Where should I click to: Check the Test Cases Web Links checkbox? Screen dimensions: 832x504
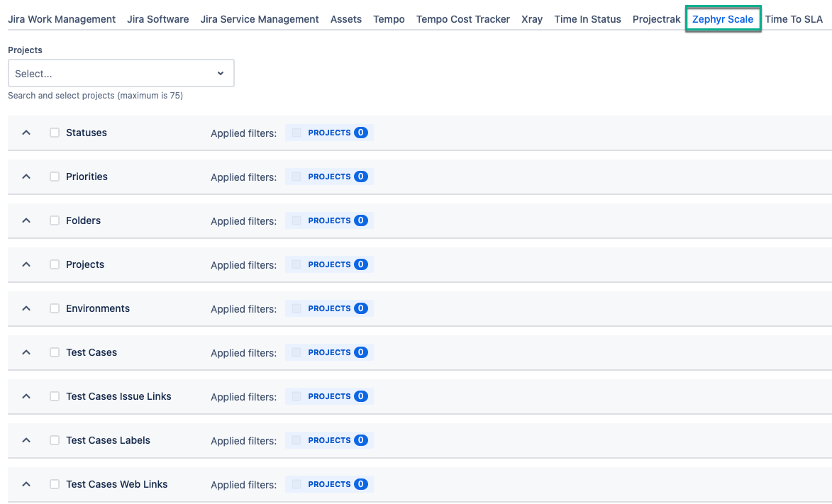tap(55, 483)
